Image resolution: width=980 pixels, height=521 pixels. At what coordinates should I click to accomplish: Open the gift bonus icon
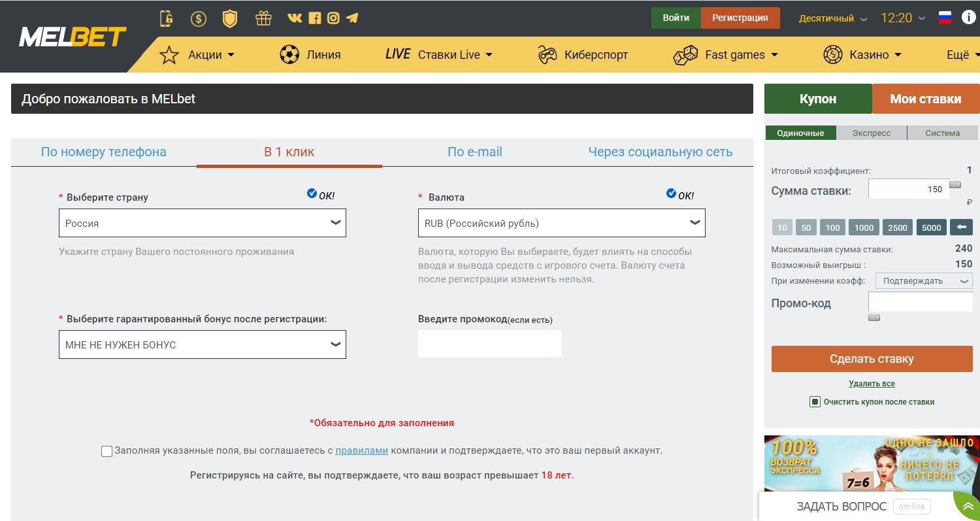point(263,18)
